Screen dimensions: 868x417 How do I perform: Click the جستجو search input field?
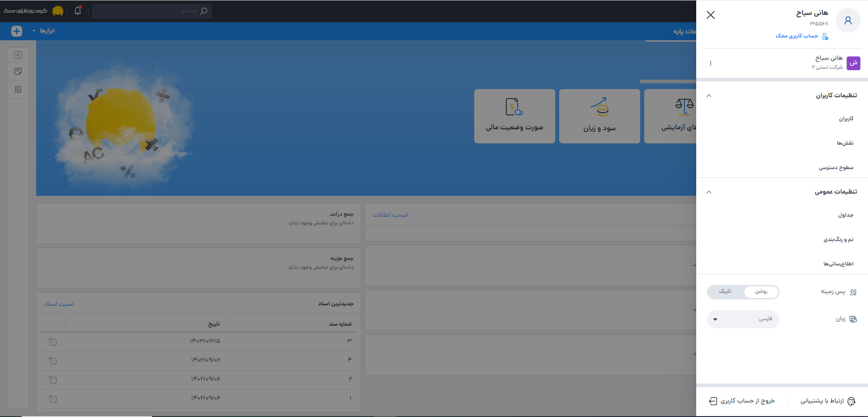click(152, 11)
